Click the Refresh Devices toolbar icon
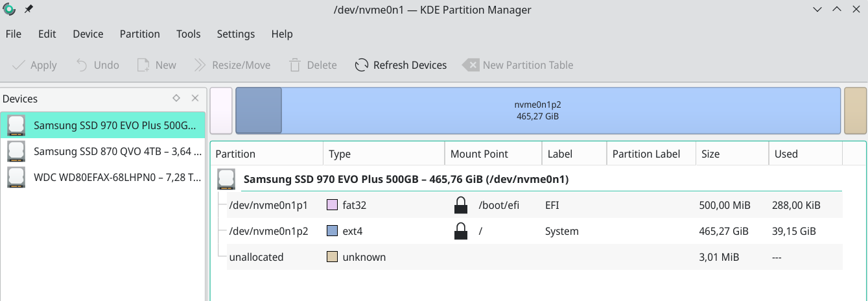This screenshot has width=868, height=301. click(x=362, y=65)
